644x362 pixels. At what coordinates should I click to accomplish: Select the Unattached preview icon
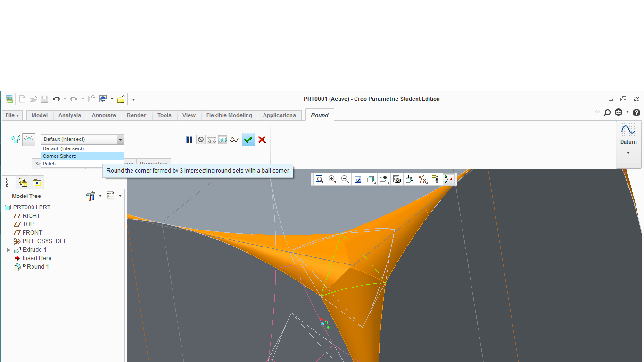(212, 140)
